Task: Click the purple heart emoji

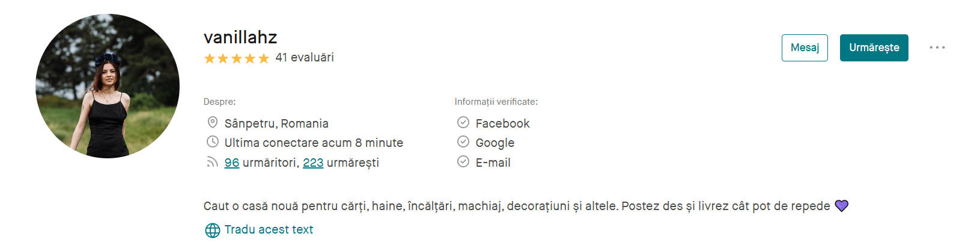Action: click(x=842, y=206)
